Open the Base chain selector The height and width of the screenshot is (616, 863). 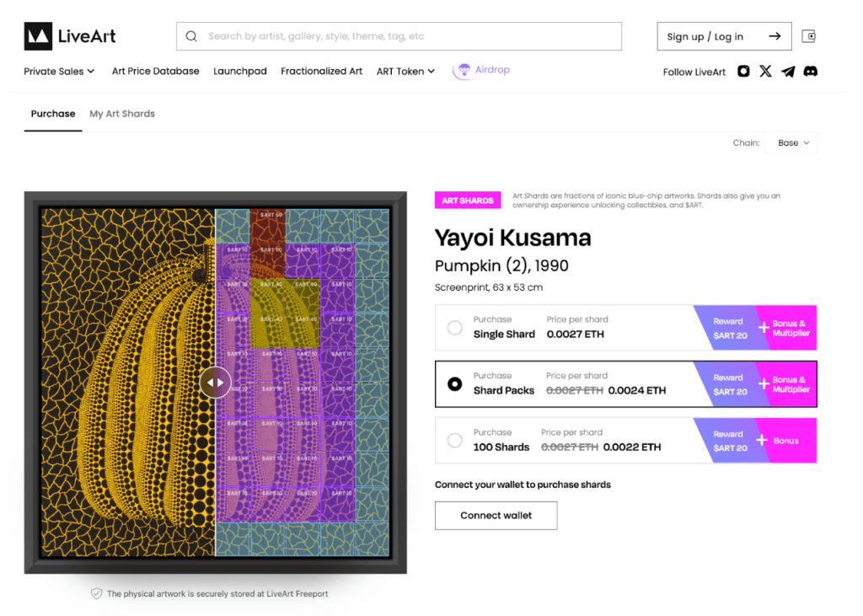tap(791, 142)
